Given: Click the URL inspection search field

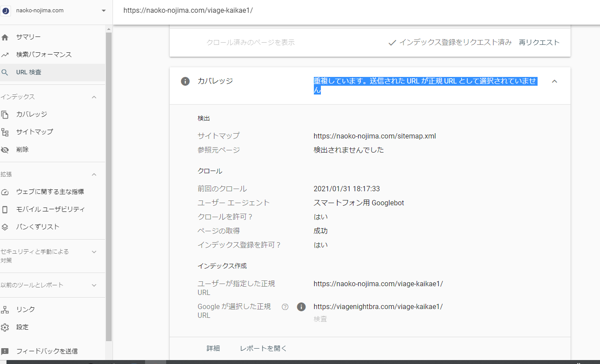Looking at the screenshot, I should [x=356, y=11].
